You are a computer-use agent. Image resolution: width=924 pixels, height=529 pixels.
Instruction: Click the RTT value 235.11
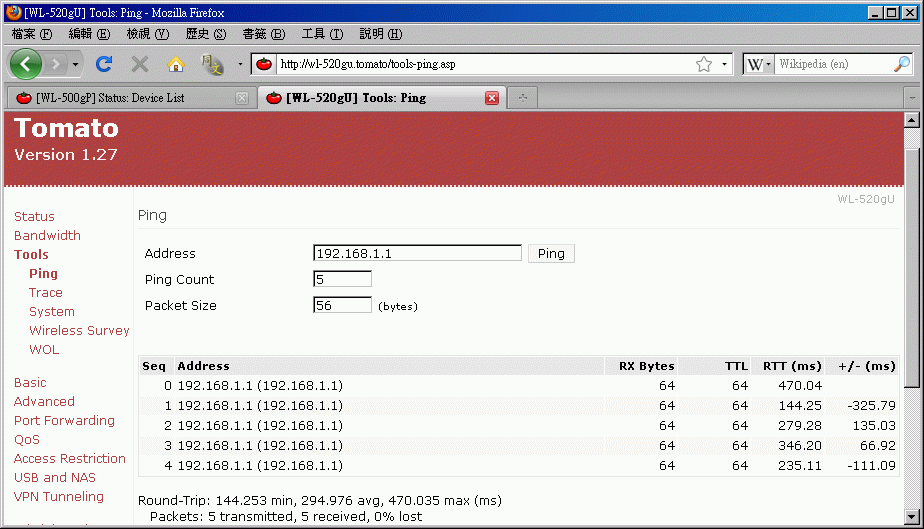coord(800,466)
